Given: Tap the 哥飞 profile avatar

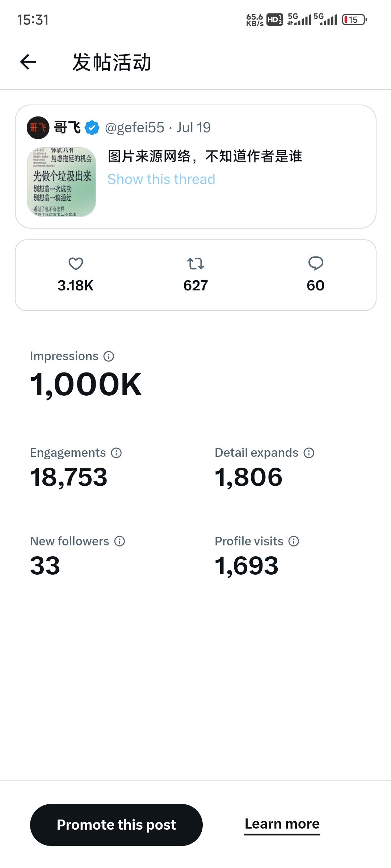Looking at the screenshot, I should 38,128.
